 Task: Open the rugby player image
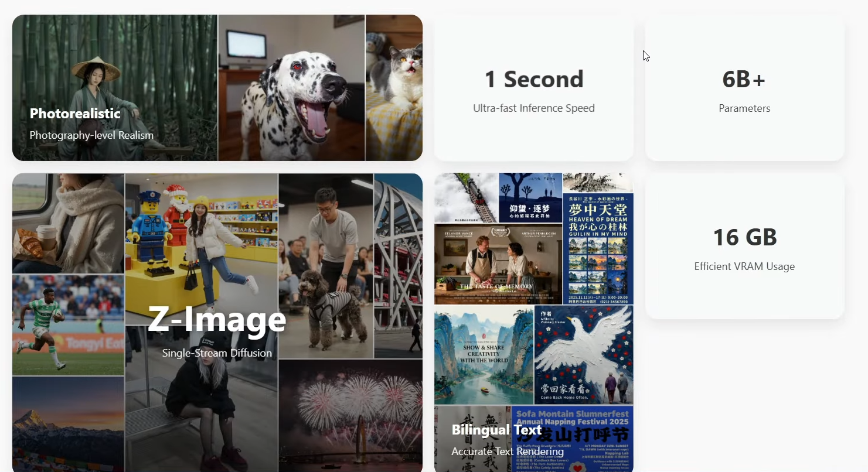pos(68,325)
